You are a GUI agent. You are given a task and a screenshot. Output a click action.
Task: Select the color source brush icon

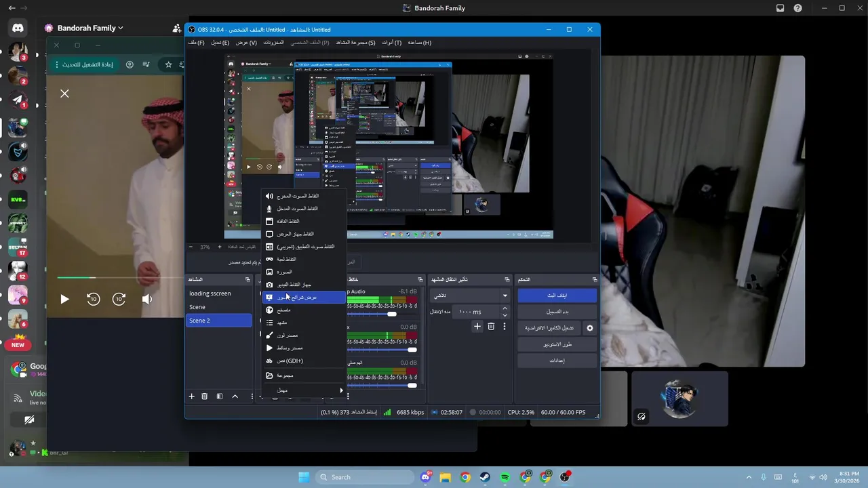point(269,335)
